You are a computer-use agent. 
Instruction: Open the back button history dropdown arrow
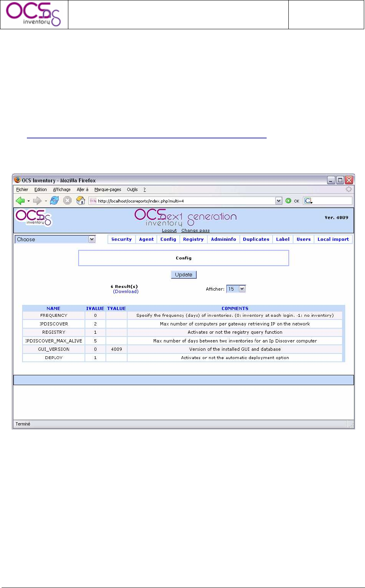[28, 201]
